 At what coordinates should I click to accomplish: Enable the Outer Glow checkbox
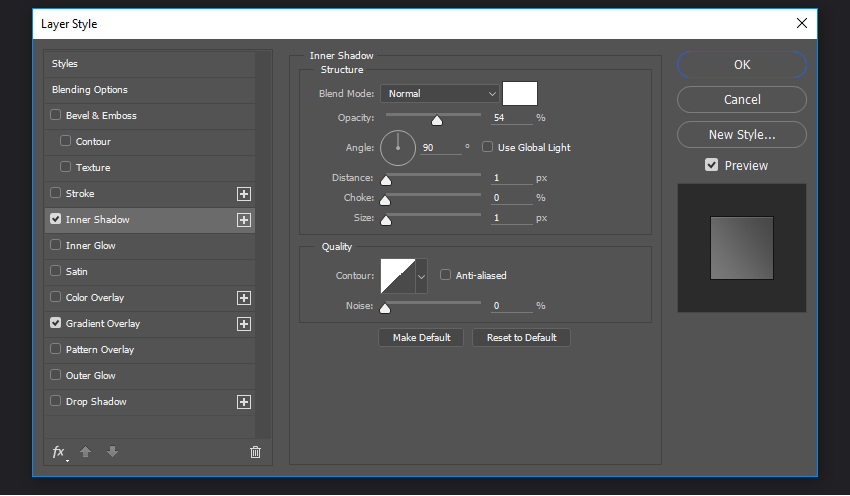55,375
